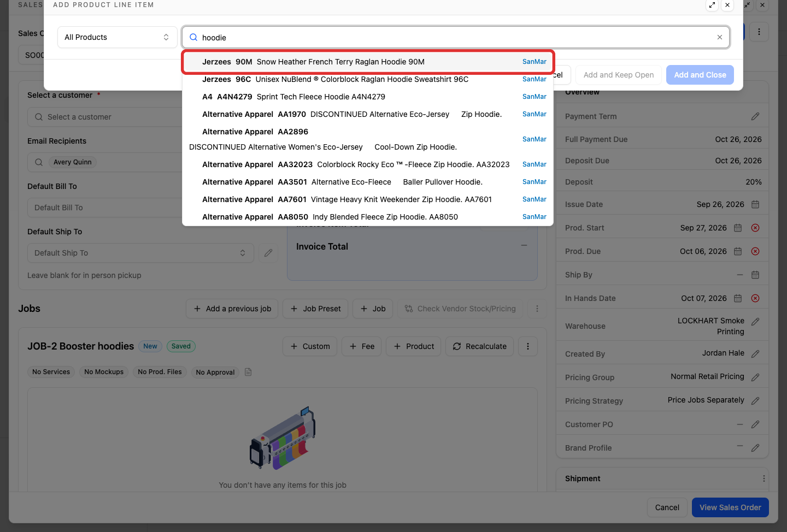Clear the hoodie search field

(x=720, y=37)
